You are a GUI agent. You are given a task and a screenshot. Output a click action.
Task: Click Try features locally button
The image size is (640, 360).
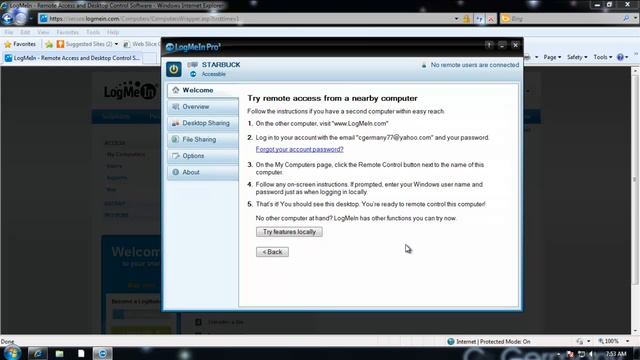[289, 232]
